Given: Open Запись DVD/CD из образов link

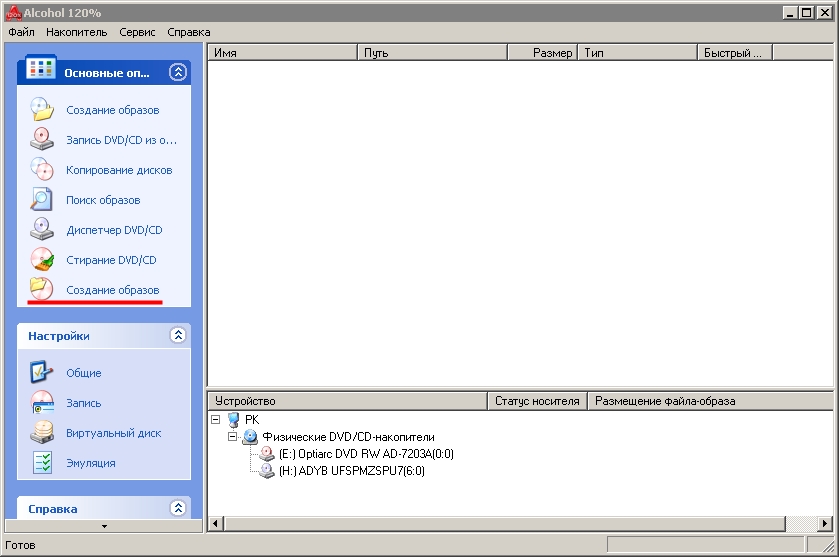Looking at the screenshot, I should pyautogui.click(x=121, y=140).
